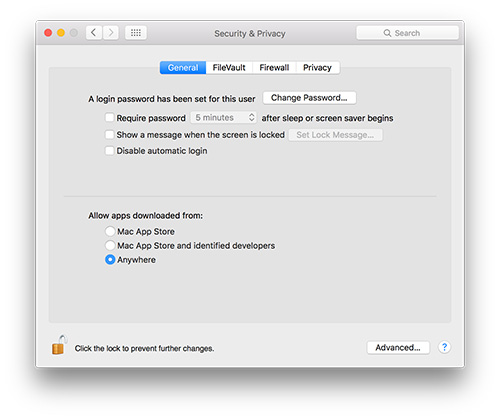The width and height of the screenshot is (500, 419).
Task: Click 'after sleep or screen saver begins' text
Action: [327, 118]
